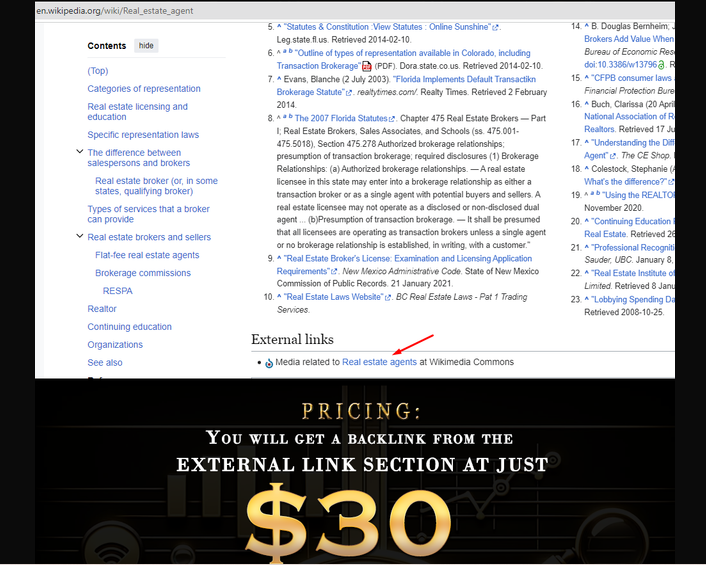Viewport: 706px width, 565px height.
Task: Click Wikimedia Commons logo icon
Action: coord(269,363)
